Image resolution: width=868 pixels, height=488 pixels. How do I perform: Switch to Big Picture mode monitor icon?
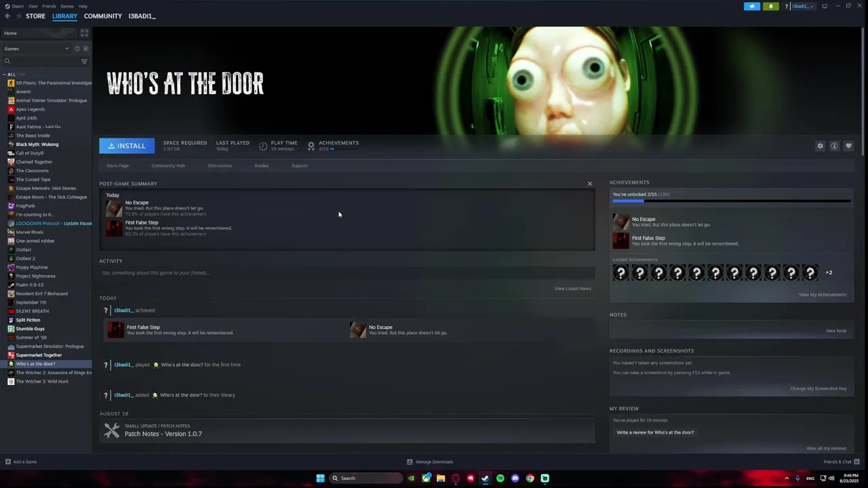(825, 6)
